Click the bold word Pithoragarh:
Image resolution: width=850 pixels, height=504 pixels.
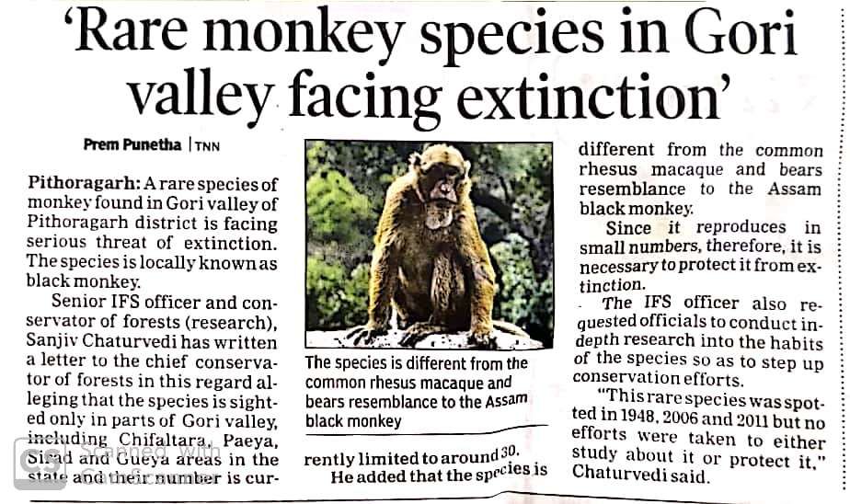85,183
